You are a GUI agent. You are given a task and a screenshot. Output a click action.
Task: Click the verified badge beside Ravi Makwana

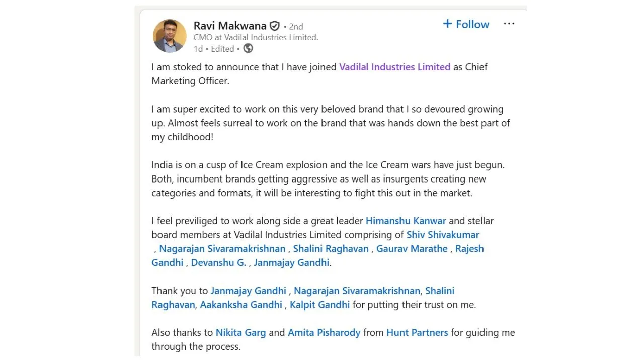[275, 26]
